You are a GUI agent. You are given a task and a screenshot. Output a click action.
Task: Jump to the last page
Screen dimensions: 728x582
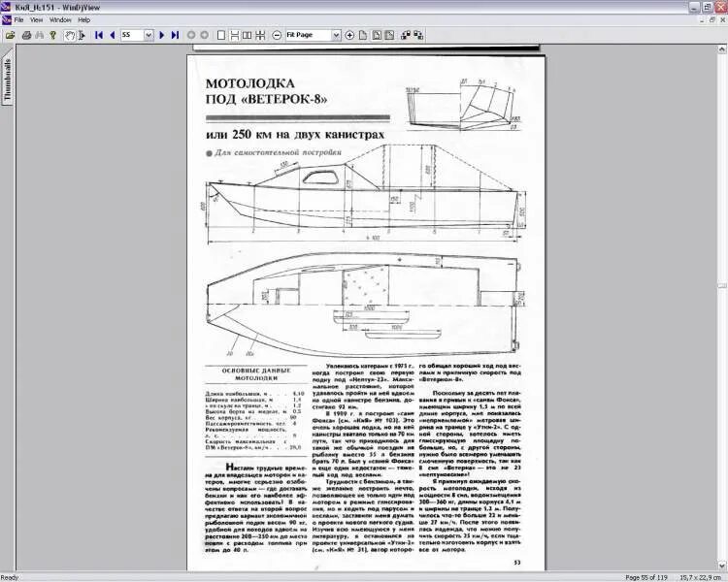click(x=175, y=35)
